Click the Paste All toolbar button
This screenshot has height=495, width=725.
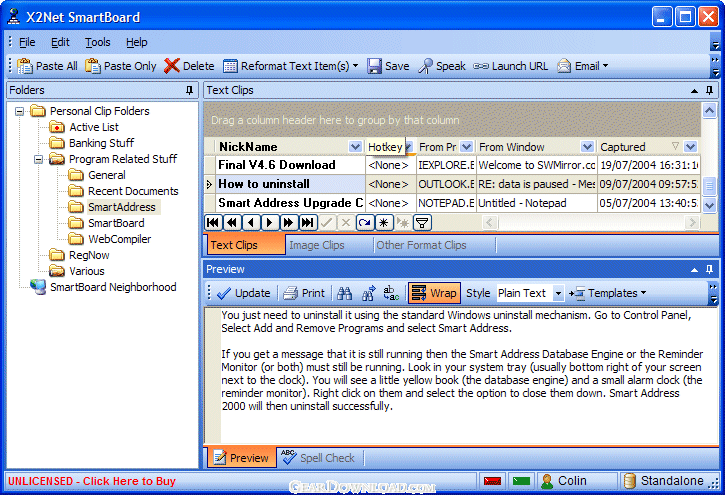(47, 66)
